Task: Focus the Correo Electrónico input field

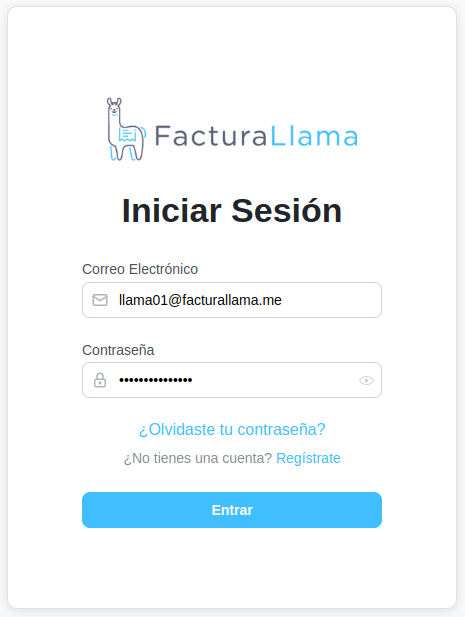Action: click(232, 300)
